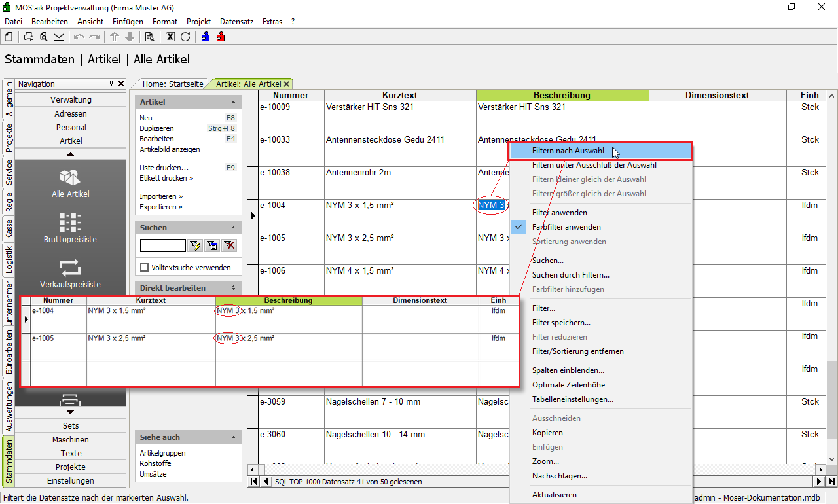The height and width of the screenshot is (504, 838).
Task: Open print preview from the toolbar
Action: coord(43,37)
